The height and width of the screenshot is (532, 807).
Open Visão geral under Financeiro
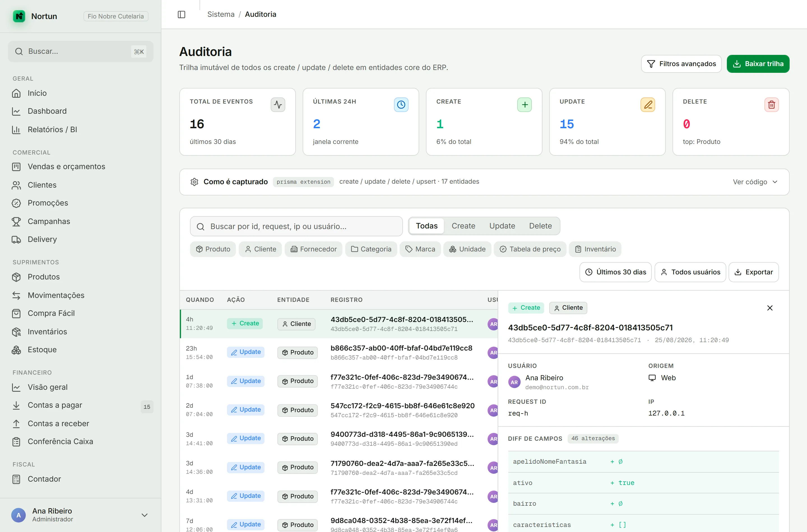(80, 387)
